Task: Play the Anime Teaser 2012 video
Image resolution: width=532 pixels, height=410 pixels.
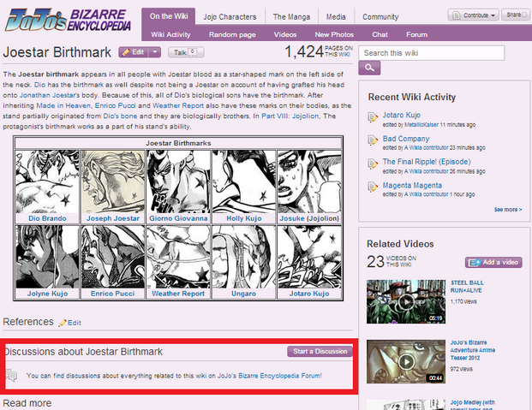Action: coord(406,361)
